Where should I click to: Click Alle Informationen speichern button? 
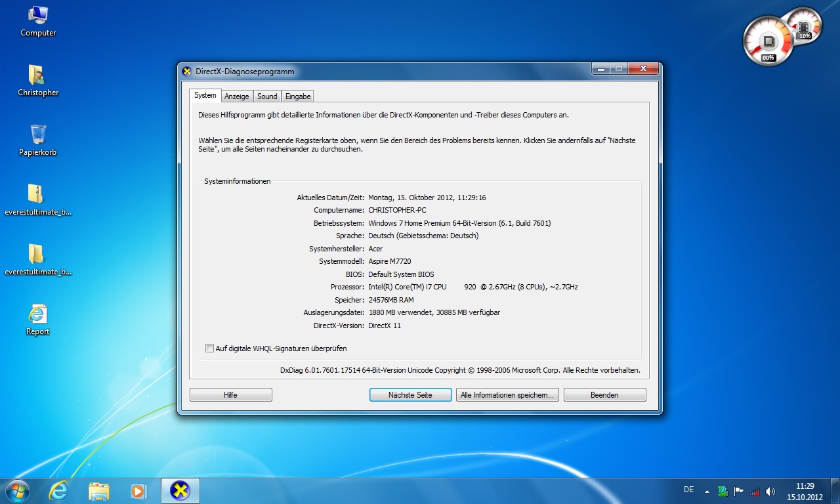click(x=507, y=395)
